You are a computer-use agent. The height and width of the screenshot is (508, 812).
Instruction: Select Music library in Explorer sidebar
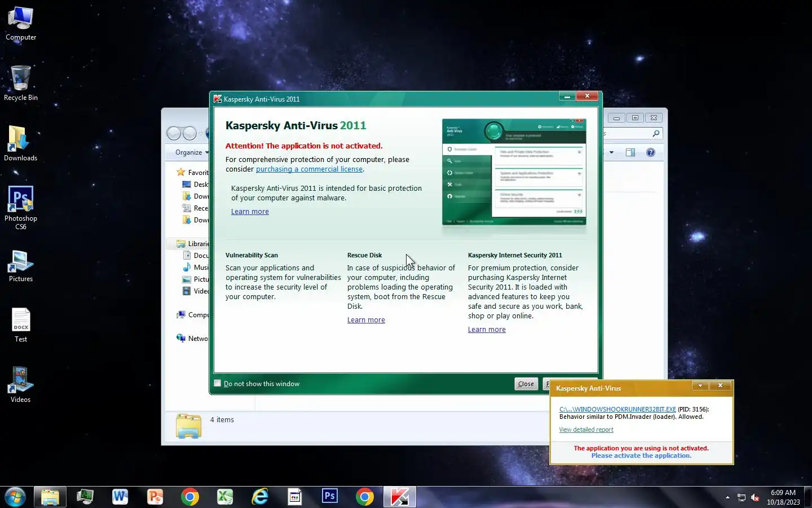click(195, 268)
